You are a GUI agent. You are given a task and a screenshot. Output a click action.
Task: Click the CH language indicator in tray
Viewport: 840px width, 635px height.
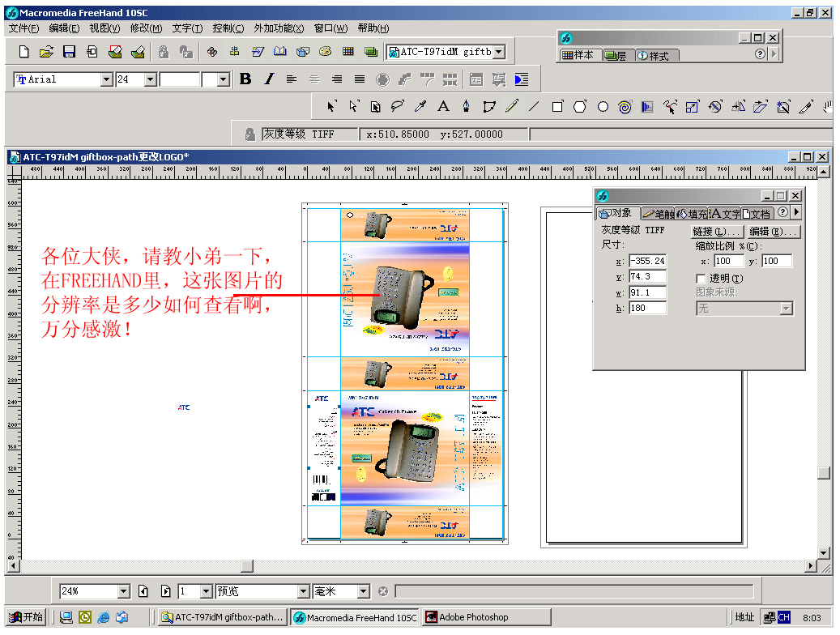click(x=784, y=617)
